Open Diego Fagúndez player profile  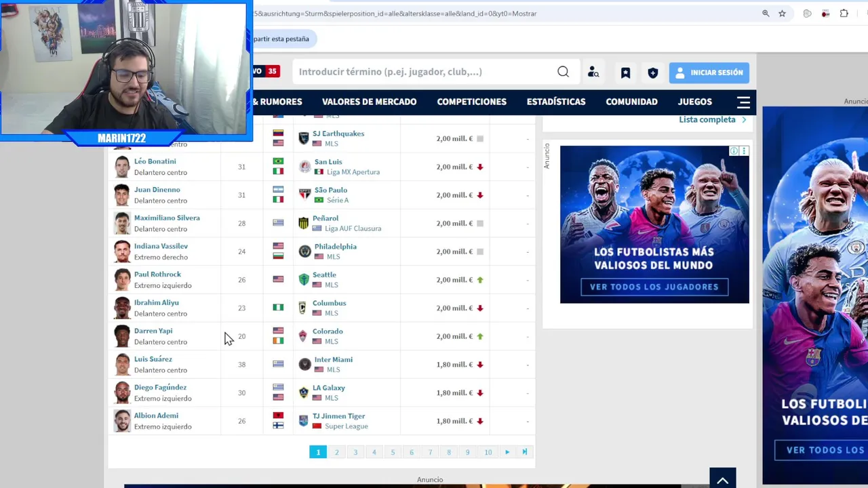[160, 388]
